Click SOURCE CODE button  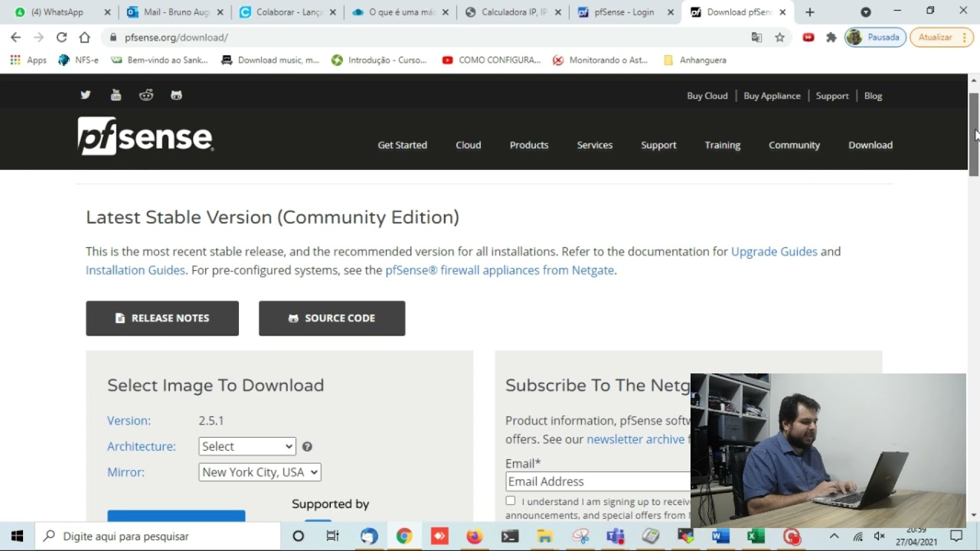click(332, 318)
